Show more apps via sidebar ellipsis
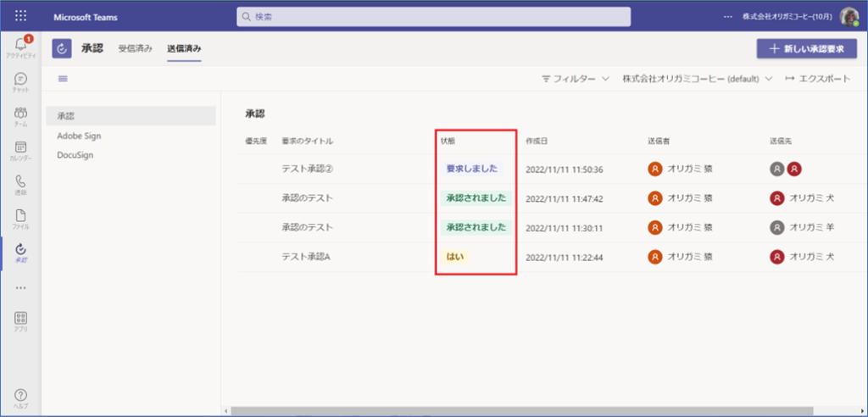The width and height of the screenshot is (868, 417). (x=21, y=287)
